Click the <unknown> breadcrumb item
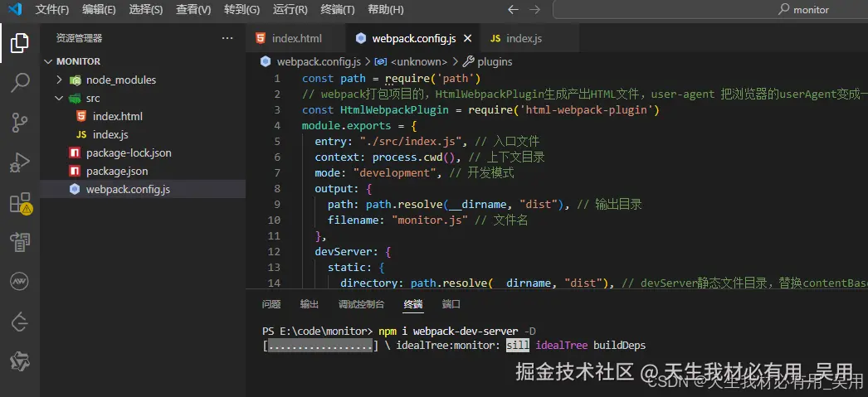The height and width of the screenshot is (397, 868). pos(418,61)
